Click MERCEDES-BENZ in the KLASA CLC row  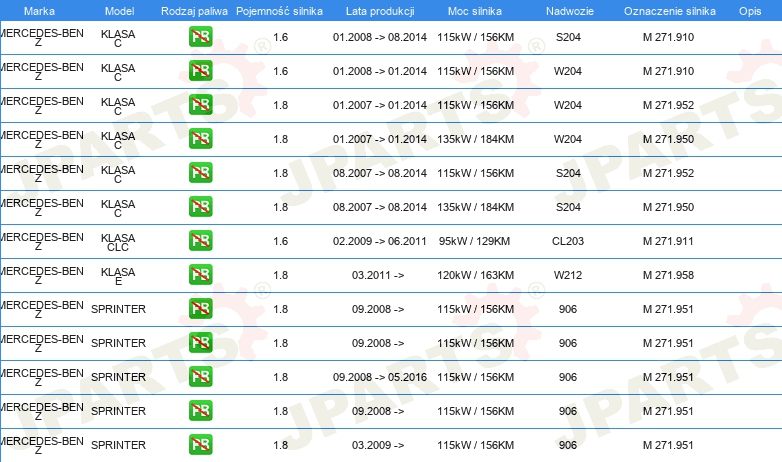coord(42,241)
